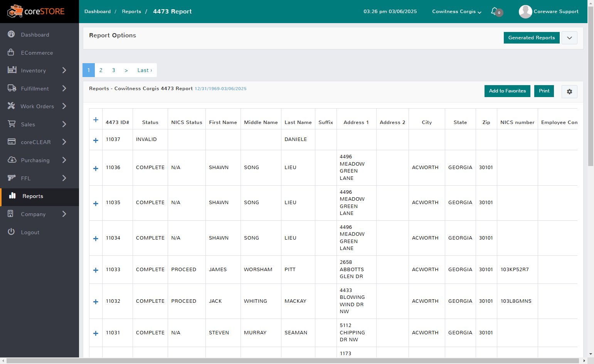Click NICS number 103KP52R7
The height and width of the screenshot is (364, 594).
[x=515, y=270]
